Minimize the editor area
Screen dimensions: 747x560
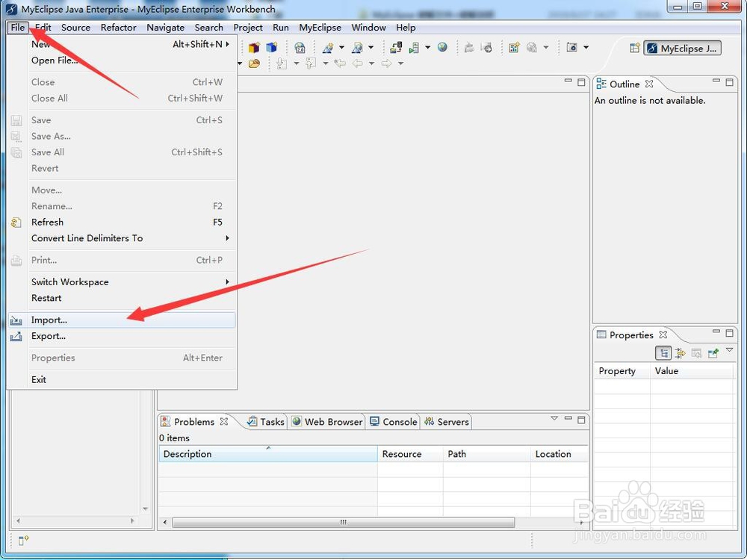point(568,81)
